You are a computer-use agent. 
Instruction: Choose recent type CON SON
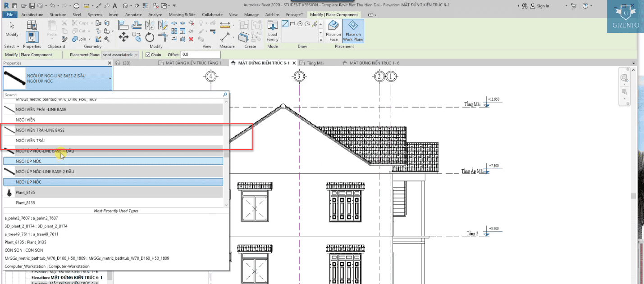tap(24, 250)
